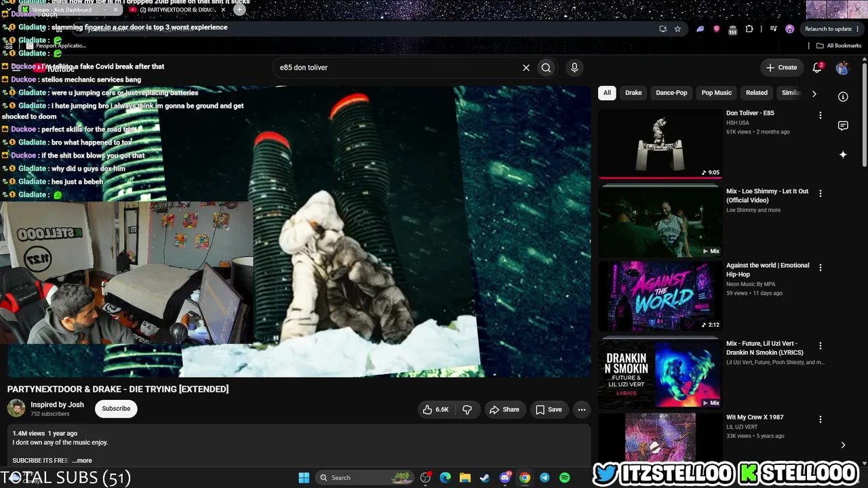The width and height of the screenshot is (868, 488).
Task: Open Mix - Loe Shimmy thumbnail
Action: click(x=660, y=222)
